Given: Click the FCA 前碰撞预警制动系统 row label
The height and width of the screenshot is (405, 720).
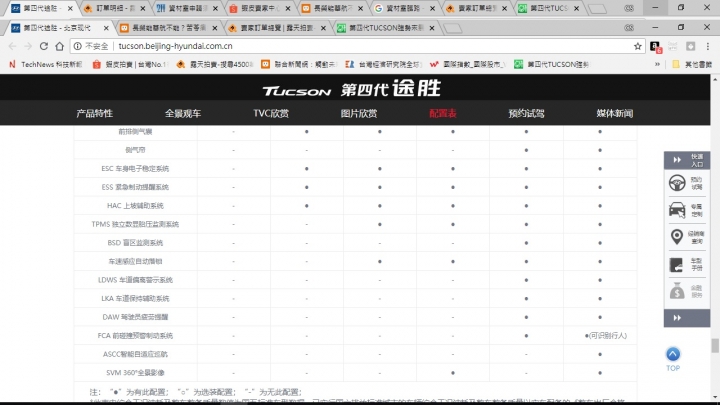Looking at the screenshot, I should [135, 336].
